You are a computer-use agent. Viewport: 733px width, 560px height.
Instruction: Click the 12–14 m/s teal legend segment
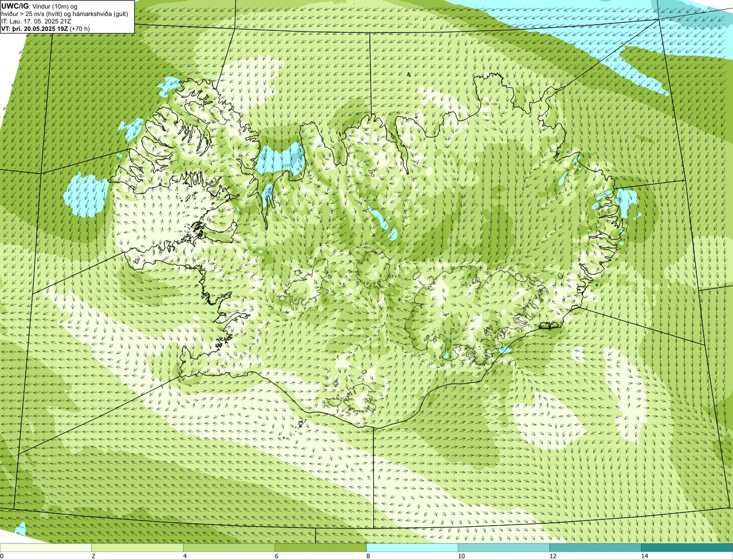(596, 547)
